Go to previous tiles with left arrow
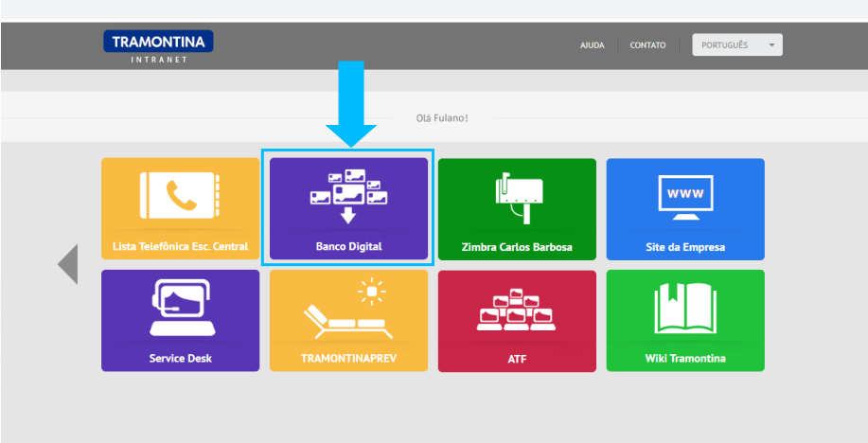This screenshot has height=443, width=868. pyautogui.click(x=67, y=264)
